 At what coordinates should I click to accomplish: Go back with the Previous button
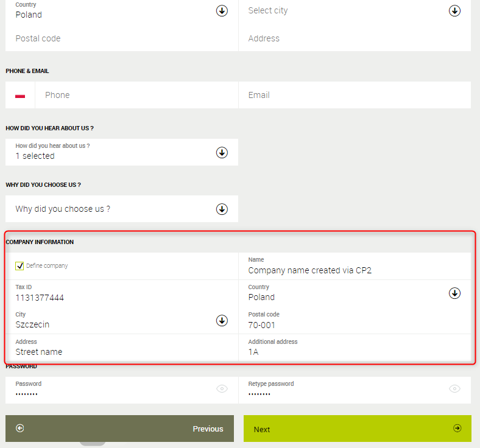tap(119, 429)
